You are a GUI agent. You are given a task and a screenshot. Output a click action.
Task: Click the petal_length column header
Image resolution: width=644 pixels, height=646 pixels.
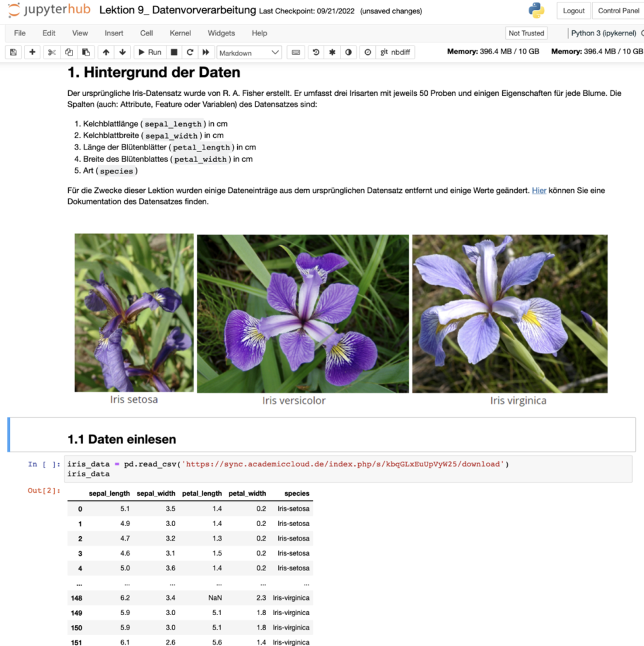pos(202,493)
